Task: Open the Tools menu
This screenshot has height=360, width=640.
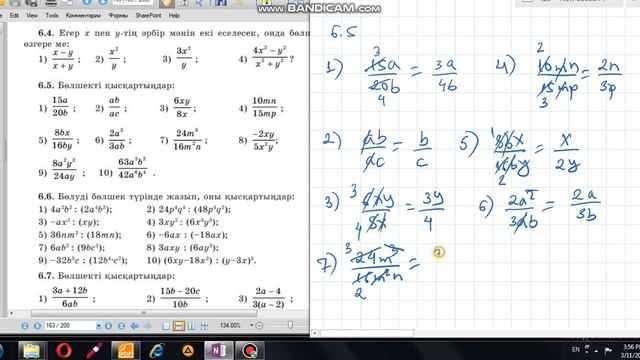Action: pos(52,16)
